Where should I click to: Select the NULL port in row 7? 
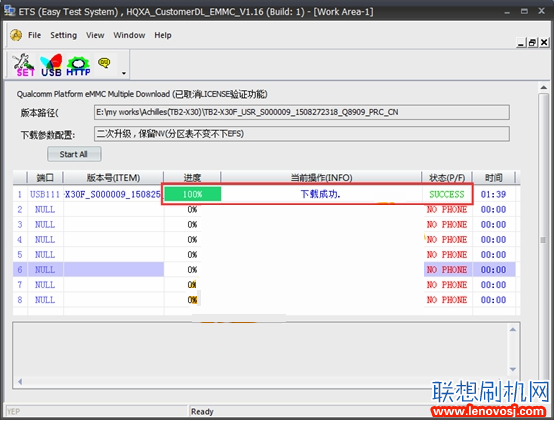tap(45, 285)
